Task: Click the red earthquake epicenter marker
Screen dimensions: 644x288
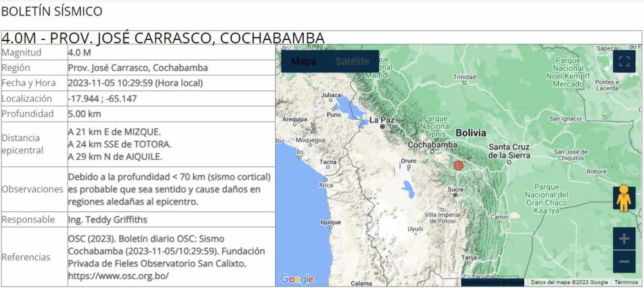Action: pyautogui.click(x=459, y=166)
